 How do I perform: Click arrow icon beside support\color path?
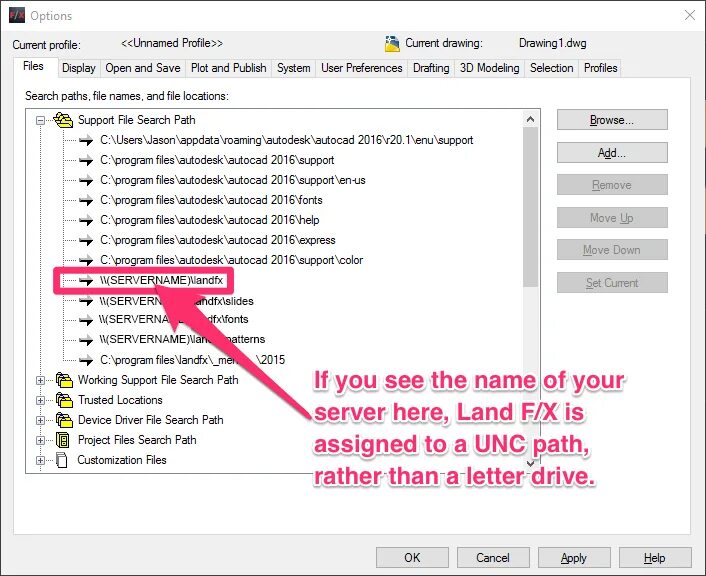tap(86, 260)
